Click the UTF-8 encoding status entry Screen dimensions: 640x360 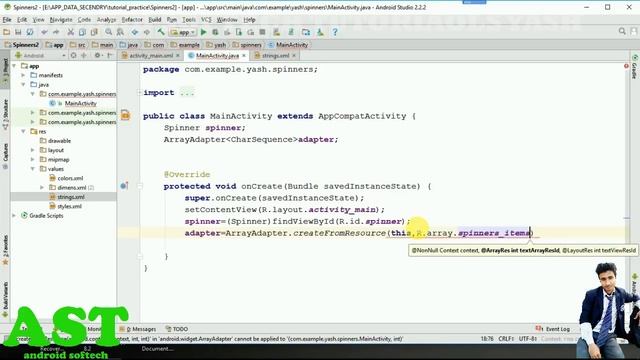coord(528,338)
